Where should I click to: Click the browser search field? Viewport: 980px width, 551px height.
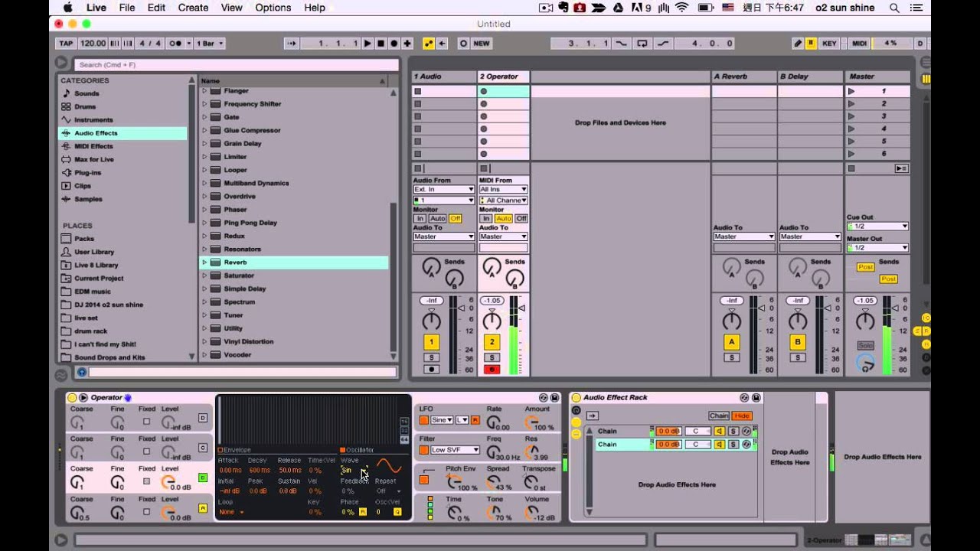tap(237, 65)
